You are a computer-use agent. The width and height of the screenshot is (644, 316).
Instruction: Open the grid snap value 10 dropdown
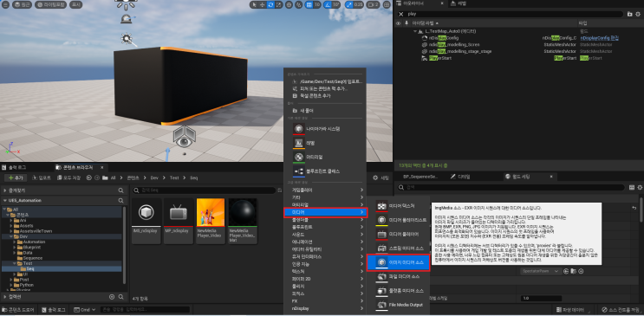317,4
